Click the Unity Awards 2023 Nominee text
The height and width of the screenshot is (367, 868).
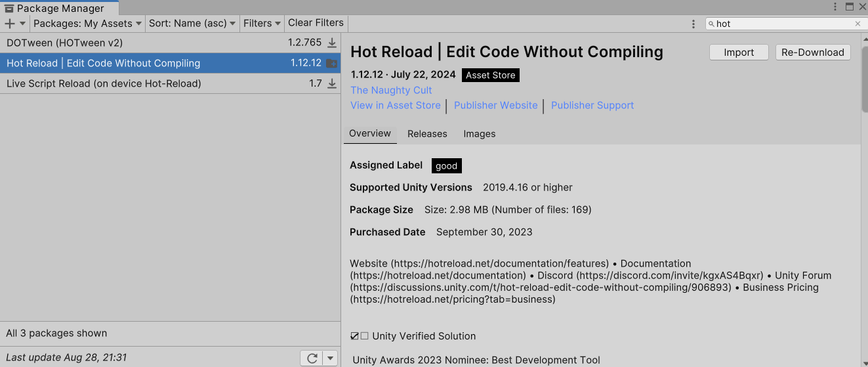click(x=476, y=360)
